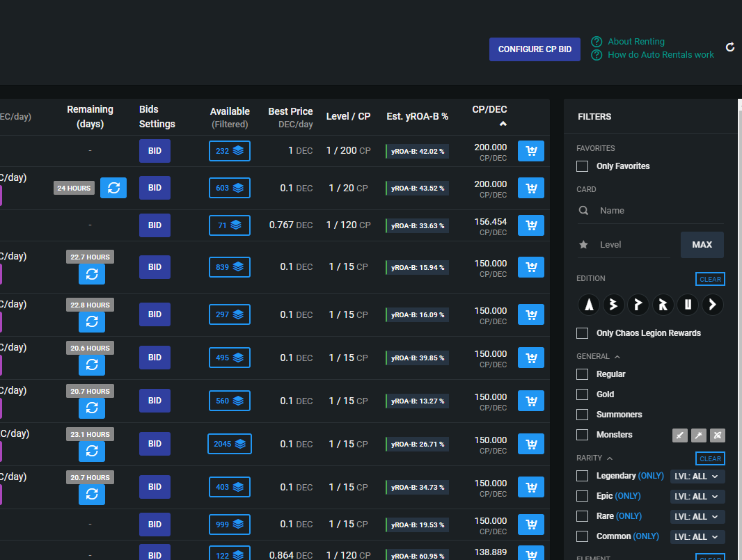Click cart icon for yROA-B 15.94% row

point(531,266)
